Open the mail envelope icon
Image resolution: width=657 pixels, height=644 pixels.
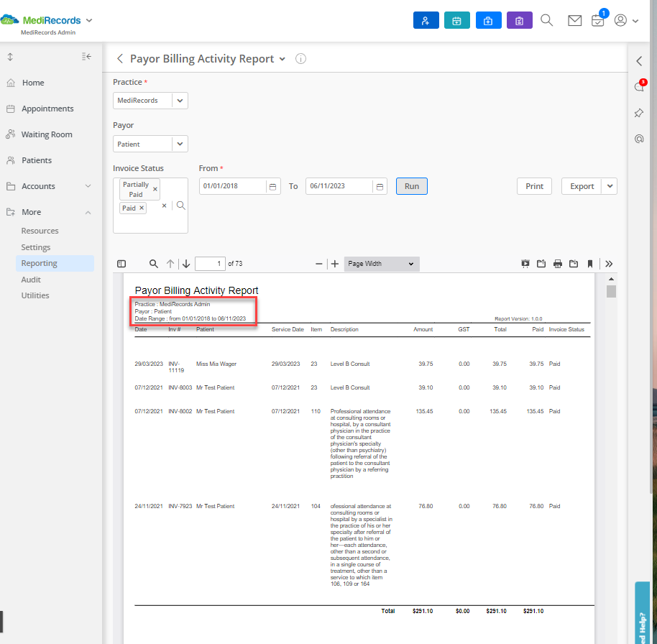pyautogui.click(x=574, y=20)
